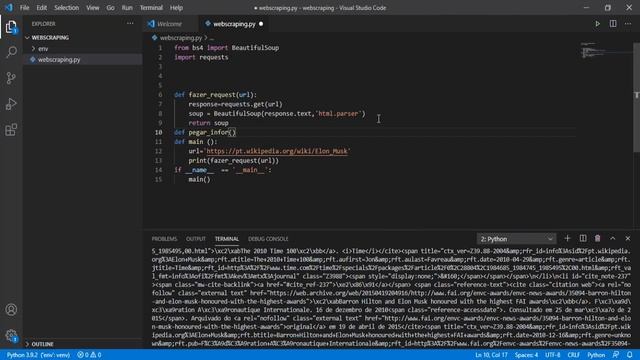The height and width of the screenshot is (360, 640).
Task: Close the terminal panel
Action: [628, 238]
